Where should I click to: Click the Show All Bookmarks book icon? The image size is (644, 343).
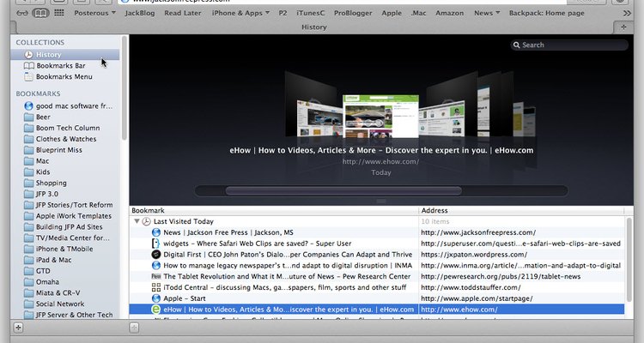[x=40, y=13]
